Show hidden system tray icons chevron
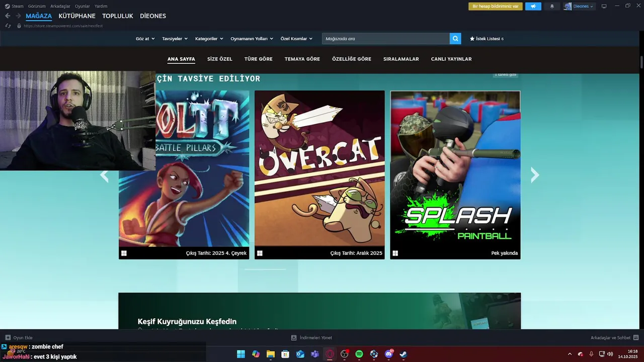This screenshot has width=644, height=362. 570,354
